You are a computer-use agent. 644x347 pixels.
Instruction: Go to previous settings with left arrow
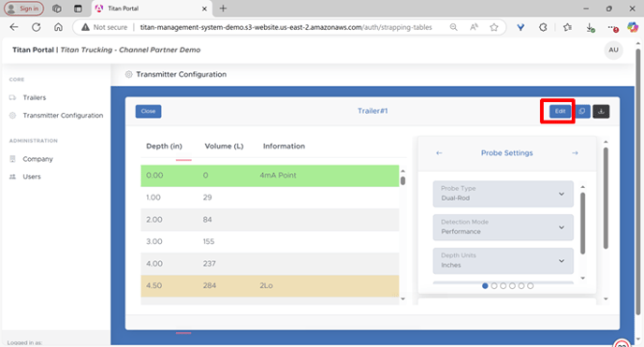439,153
